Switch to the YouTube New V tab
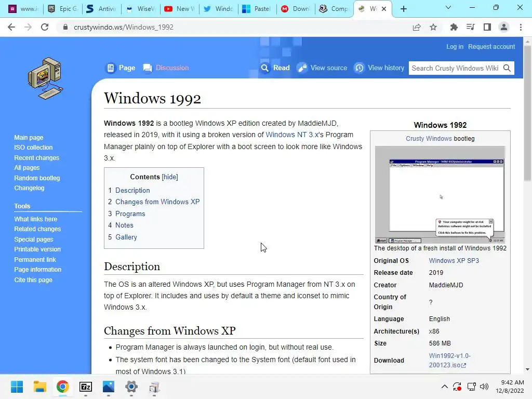The width and height of the screenshot is (532, 399). click(179, 9)
